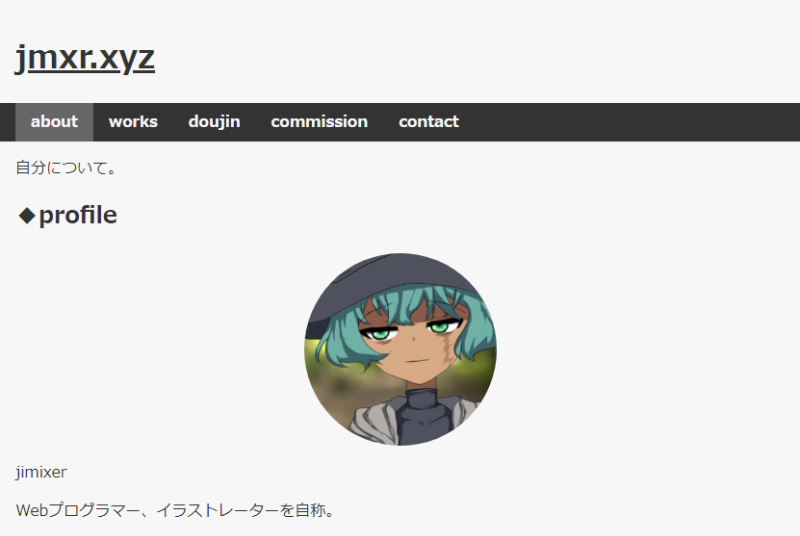The height and width of the screenshot is (536, 800).
Task: Click the avatar character's green eye
Action: pos(380,334)
